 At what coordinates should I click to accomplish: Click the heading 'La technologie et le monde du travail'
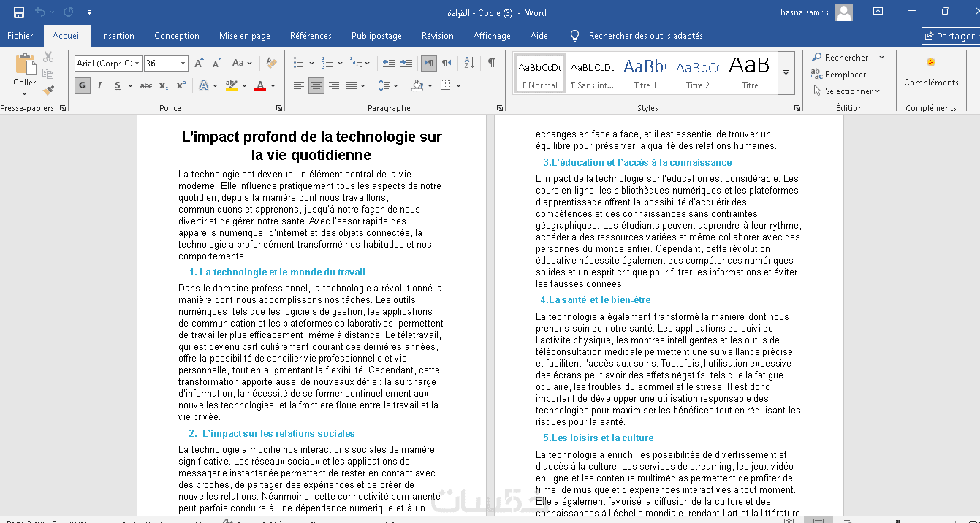tap(282, 272)
